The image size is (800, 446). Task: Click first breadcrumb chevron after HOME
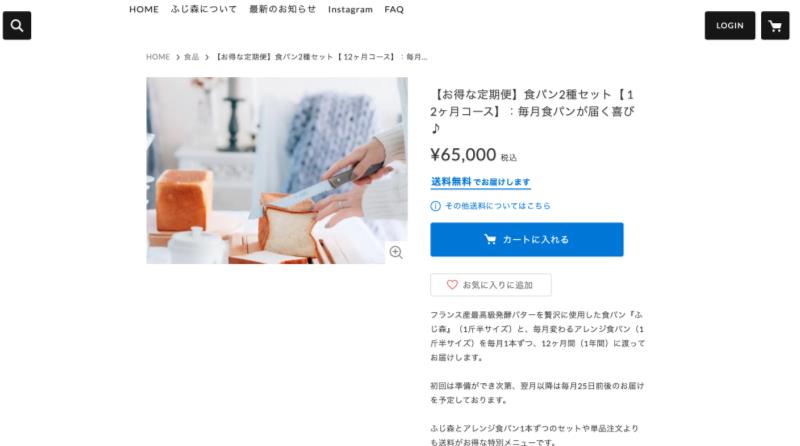point(178,57)
